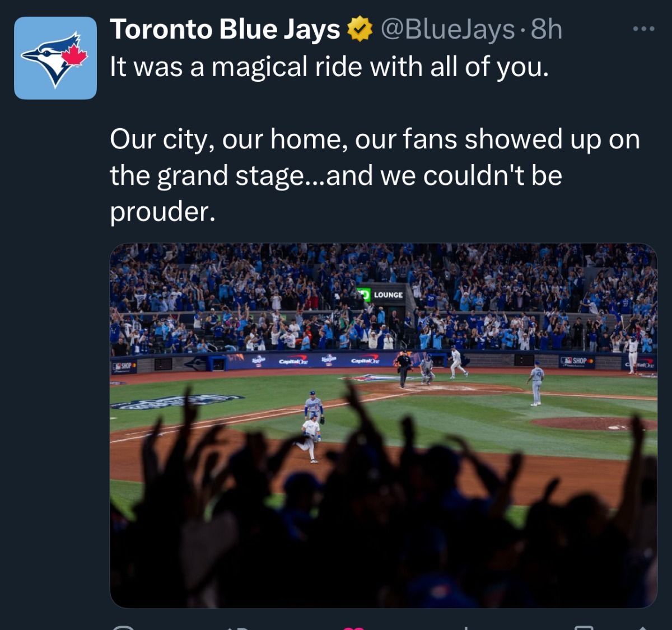This screenshot has width=672, height=630.
Task: Open the @BlueJays handle link
Action: click(x=447, y=30)
